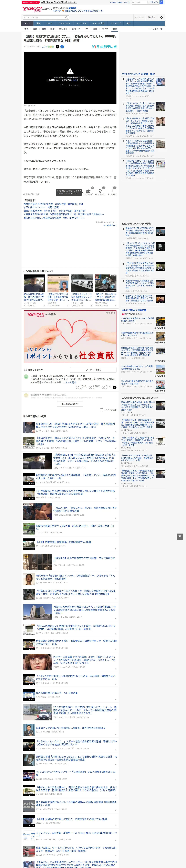
Task: Click うーん reaction on first comment
Action: [107, 388]
